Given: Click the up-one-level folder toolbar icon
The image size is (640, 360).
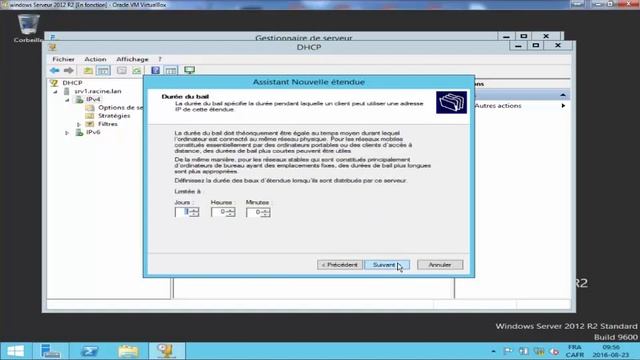Looking at the screenshot, I should (88, 71).
